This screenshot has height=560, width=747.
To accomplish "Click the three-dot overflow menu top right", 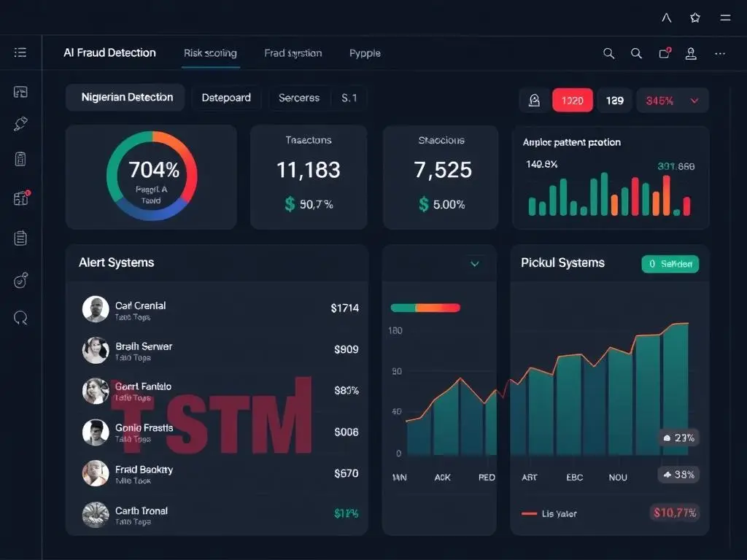I will tap(721, 53).
